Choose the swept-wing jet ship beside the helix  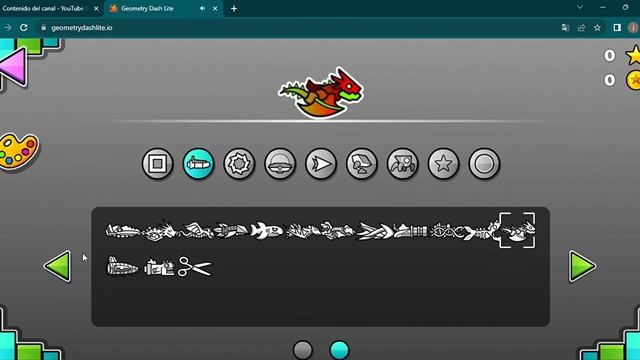374,231
